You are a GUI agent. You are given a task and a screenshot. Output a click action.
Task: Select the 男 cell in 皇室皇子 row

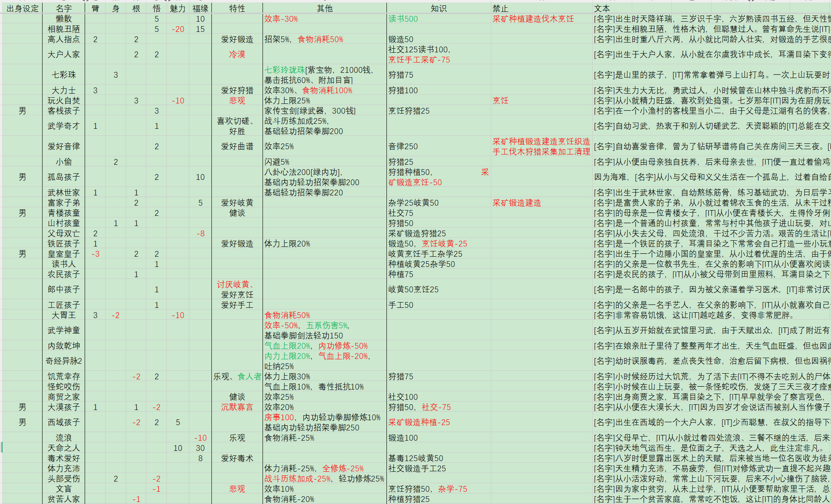[x=22, y=254]
